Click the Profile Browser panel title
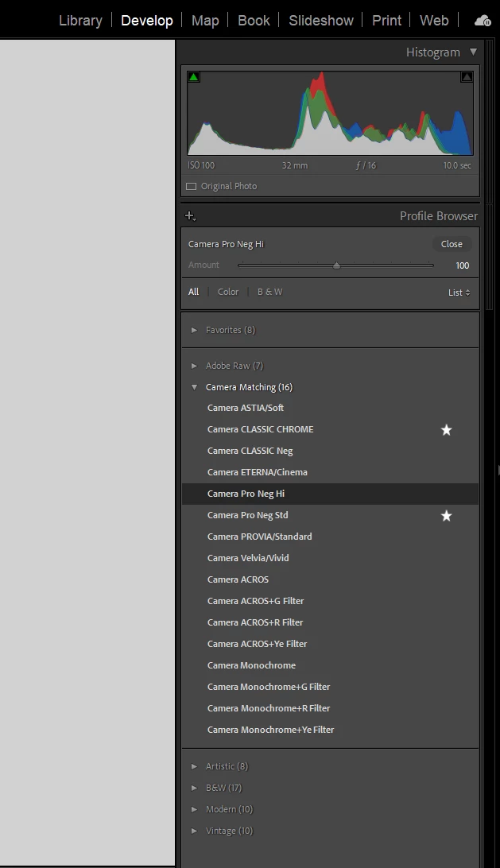Viewport: 500px width, 868px height. (439, 216)
